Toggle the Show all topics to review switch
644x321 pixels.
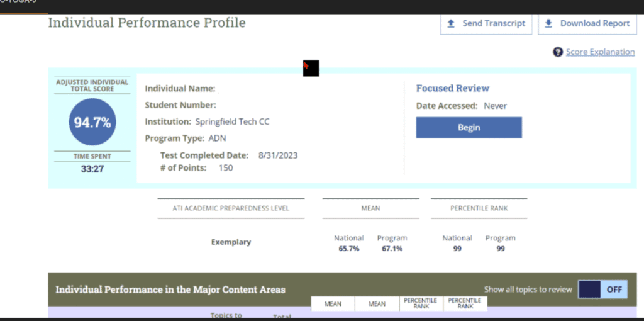click(x=602, y=290)
